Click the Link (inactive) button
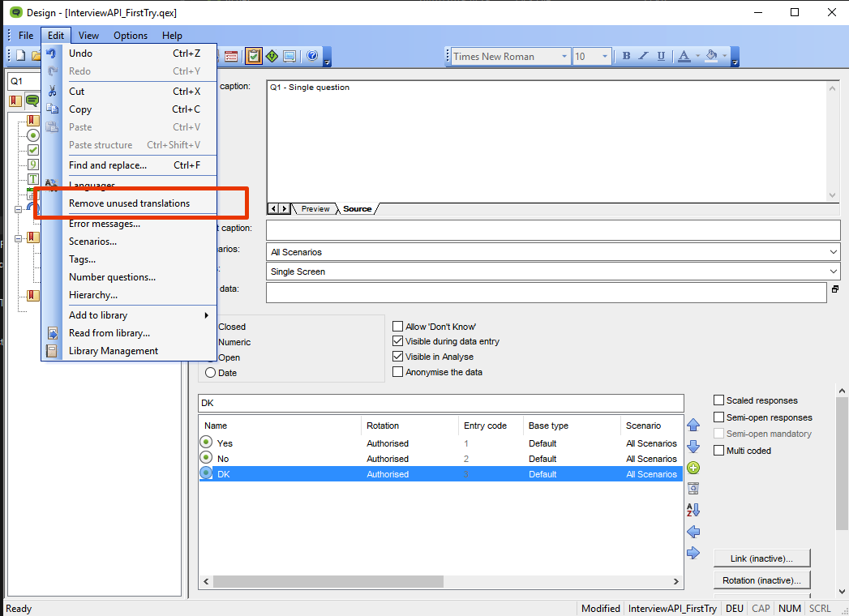Screen dimensions: 849x616 click(761, 558)
